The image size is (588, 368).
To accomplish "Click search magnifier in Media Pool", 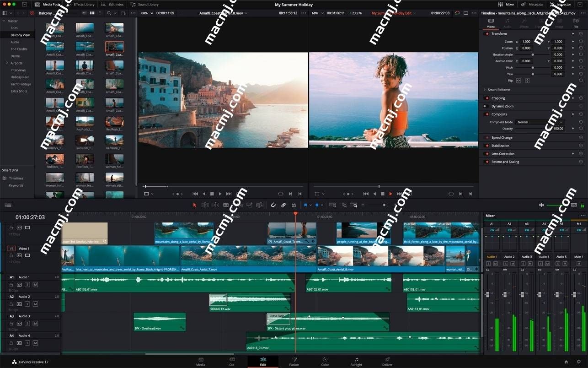I will (109, 13).
